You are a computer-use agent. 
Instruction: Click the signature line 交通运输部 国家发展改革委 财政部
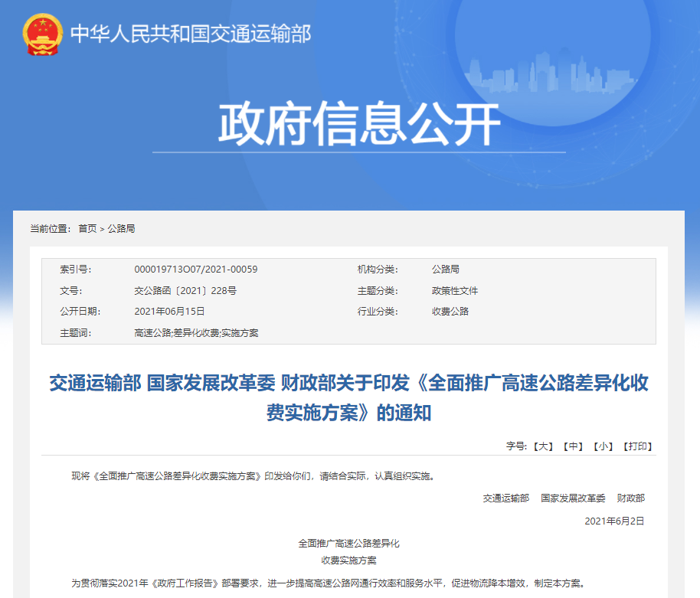[x=565, y=498]
